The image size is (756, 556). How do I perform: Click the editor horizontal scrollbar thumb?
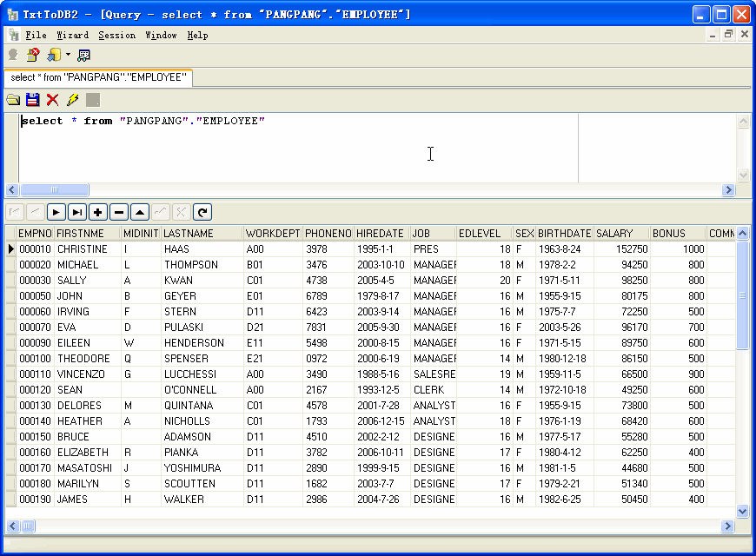pos(55,189)
